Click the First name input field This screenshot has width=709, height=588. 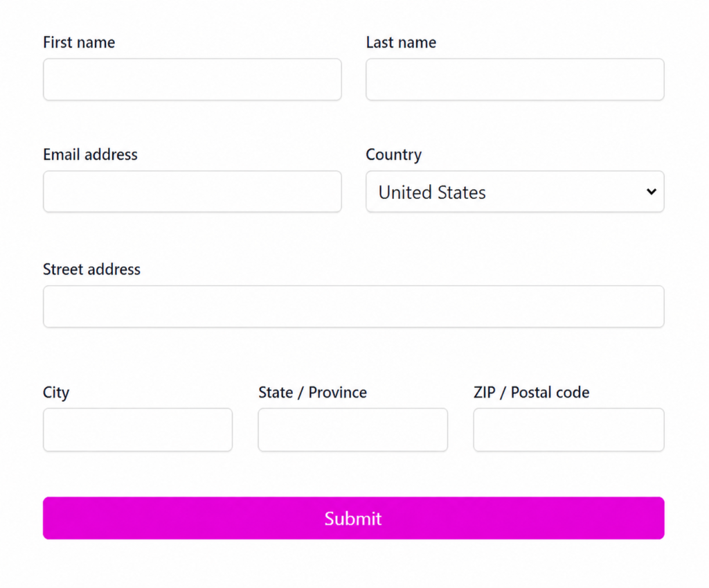pos(192,79)
